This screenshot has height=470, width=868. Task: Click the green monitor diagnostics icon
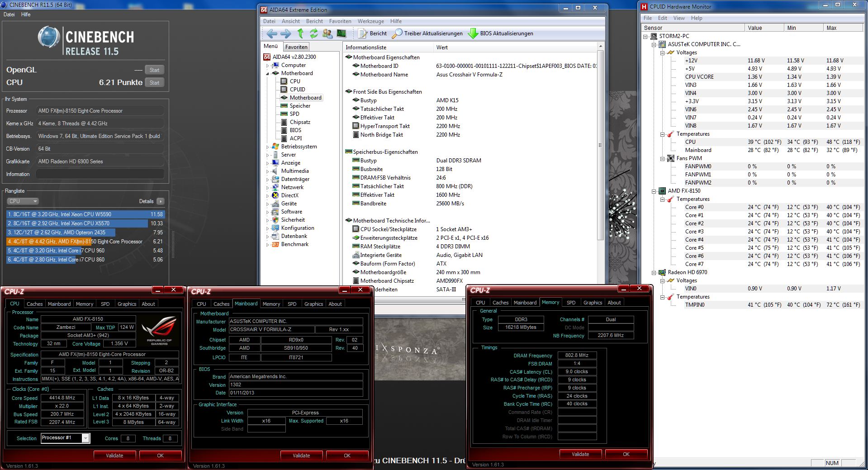point(342,33)
